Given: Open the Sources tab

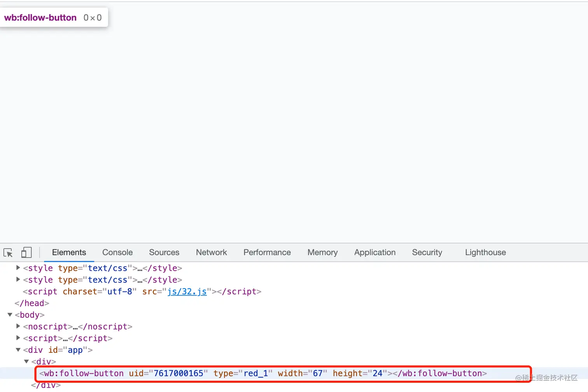Looking at the screenshot, I should (x=164, y=253).
